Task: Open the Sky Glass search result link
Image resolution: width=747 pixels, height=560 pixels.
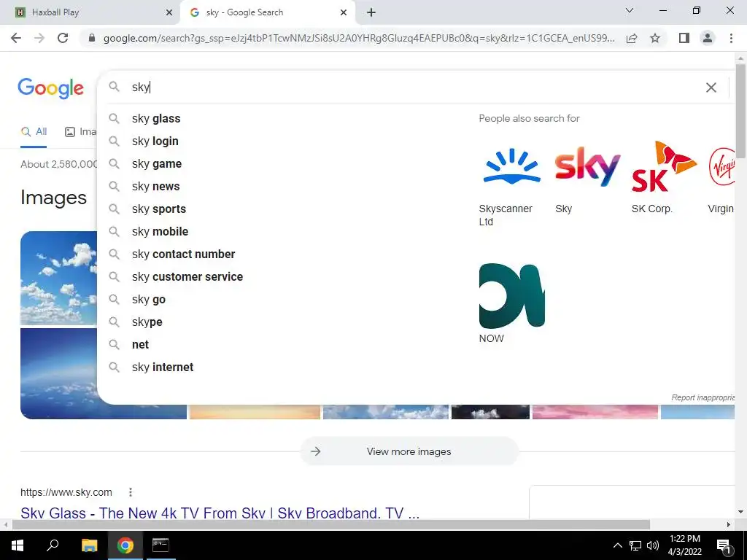Action: (220, 513)
